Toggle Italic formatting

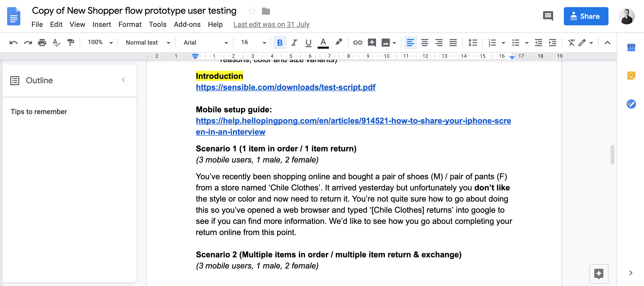click(294, 43)
